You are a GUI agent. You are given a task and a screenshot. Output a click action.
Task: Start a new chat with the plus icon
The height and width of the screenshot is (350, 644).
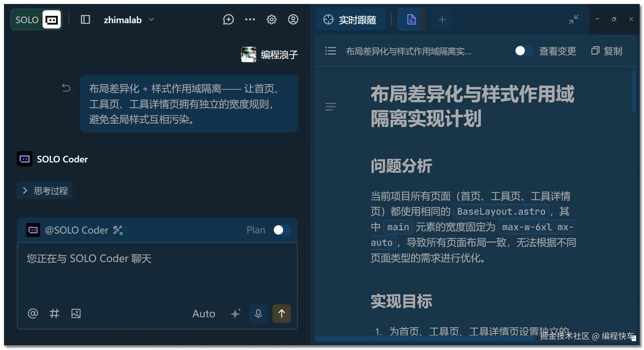click(228, 19)
